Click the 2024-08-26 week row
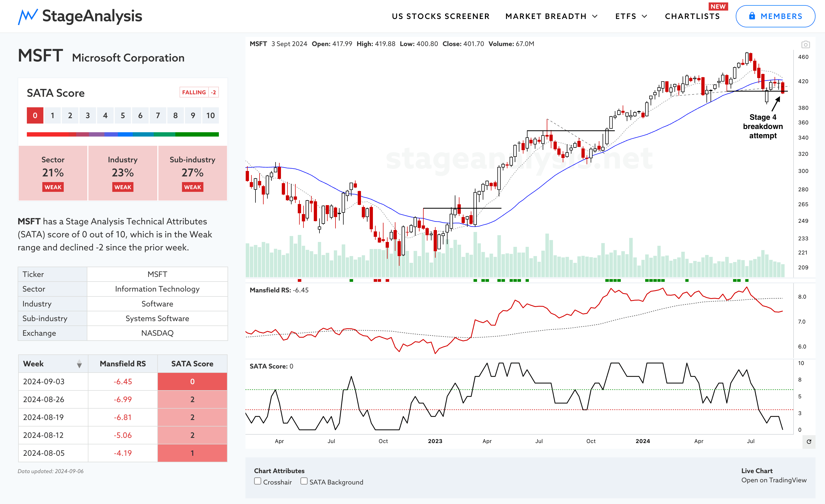This screenshot has width=825, height=504. 123,399
